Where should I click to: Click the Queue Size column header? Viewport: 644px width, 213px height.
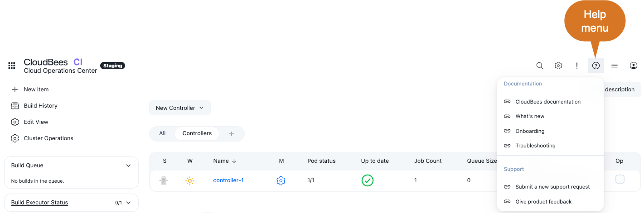[482, 161]
